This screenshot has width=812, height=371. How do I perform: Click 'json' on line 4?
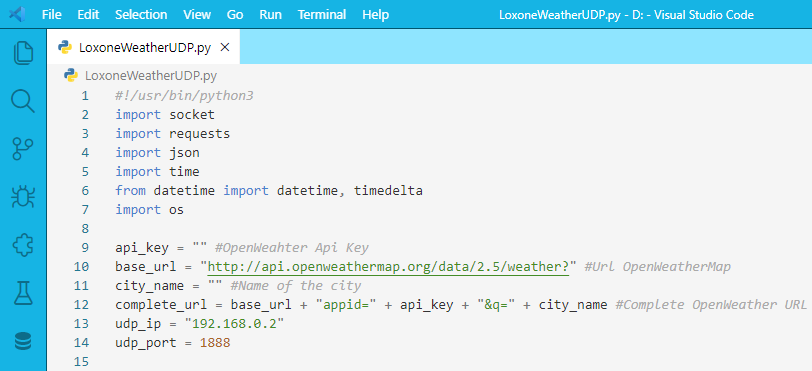tap(184, 153)
